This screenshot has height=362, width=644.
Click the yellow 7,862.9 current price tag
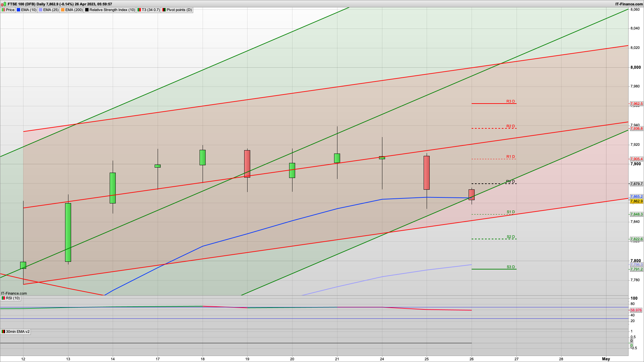tap(636, 201)
